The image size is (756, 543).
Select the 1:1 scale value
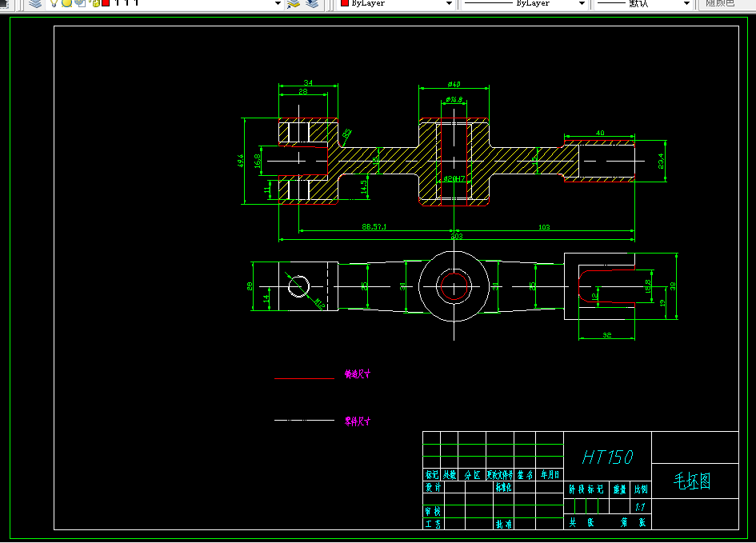640,507
